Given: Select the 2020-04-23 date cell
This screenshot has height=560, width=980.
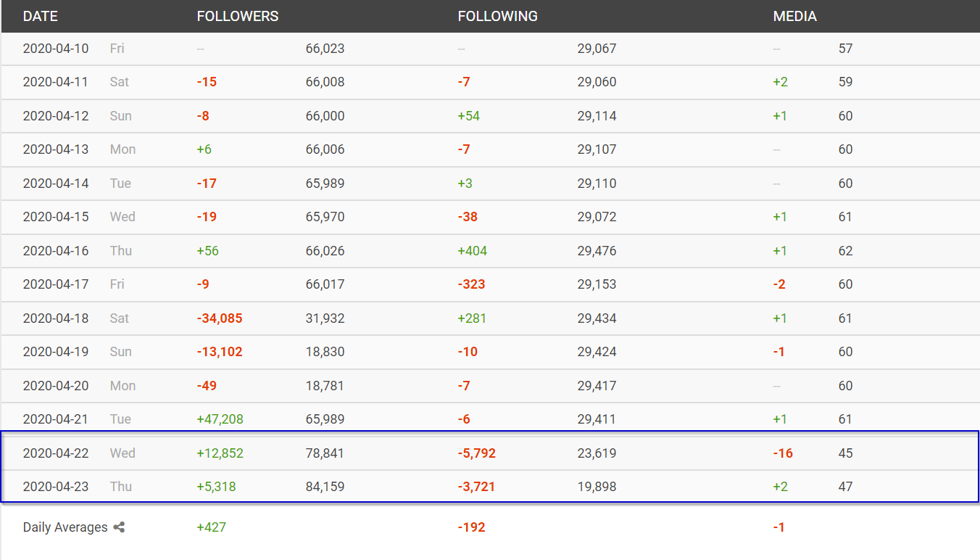Looking at the screenshot, I should tap(56, 487).
